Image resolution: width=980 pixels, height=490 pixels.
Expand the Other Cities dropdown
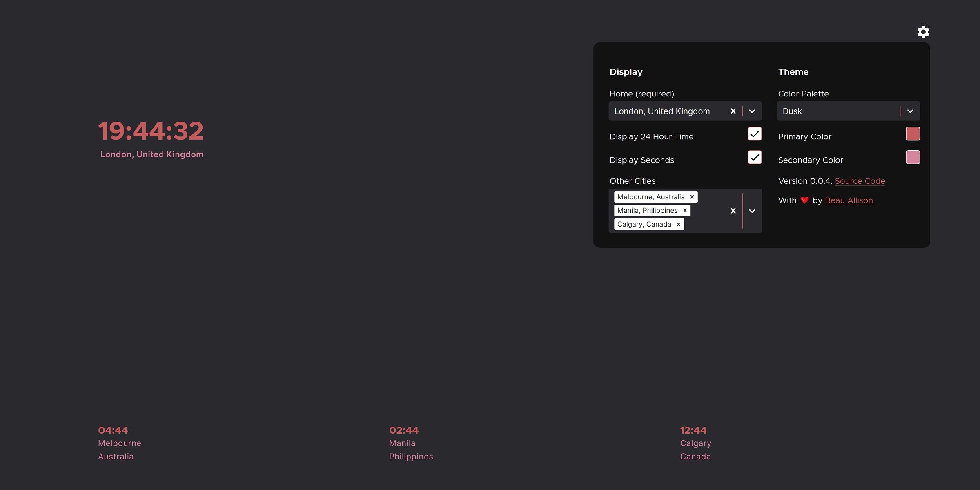pyautogui.click(x=752, y=211)
